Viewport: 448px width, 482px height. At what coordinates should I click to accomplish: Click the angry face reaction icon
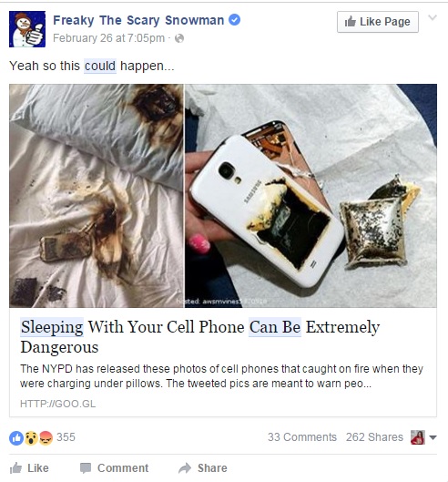(x=46, y=437)
